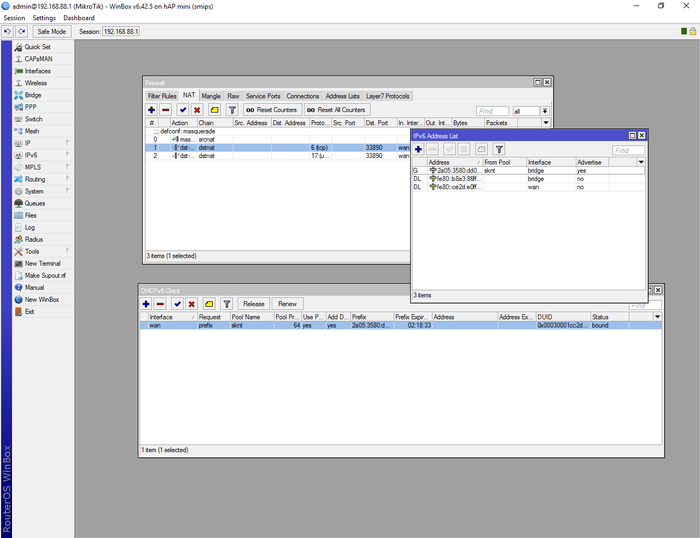This screenshot has width=700, height=538.
Task: Open the 'all' chain dropdown in Firewall
Action: pos(545,111)
